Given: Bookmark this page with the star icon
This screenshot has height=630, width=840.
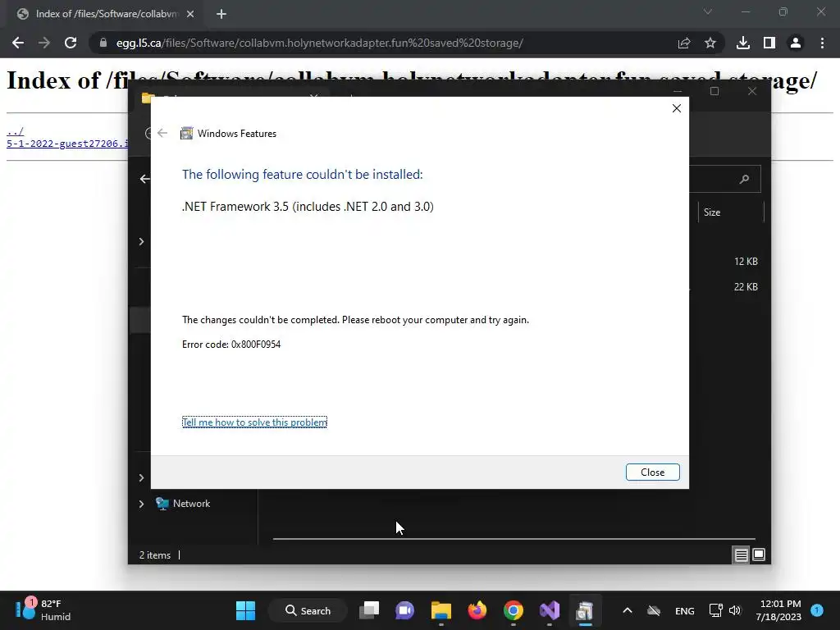Looking at the screenshot, I should click(x=710, y=43).
